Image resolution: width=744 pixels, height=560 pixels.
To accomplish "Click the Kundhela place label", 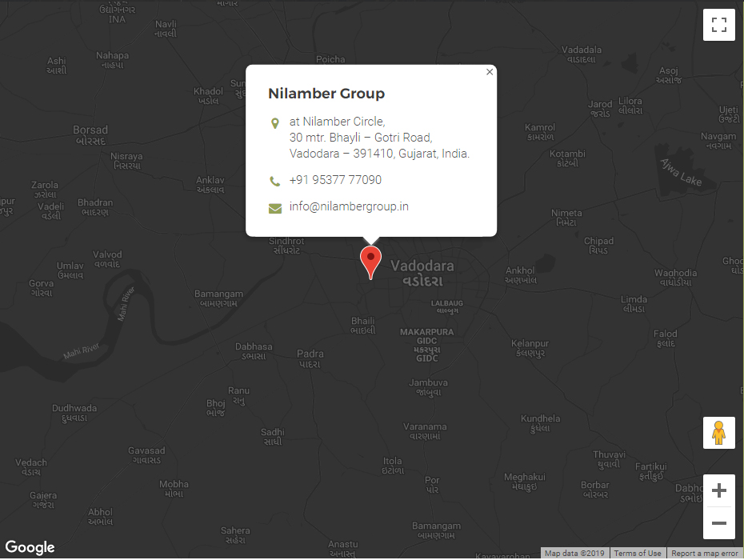I will click(541, 423).
